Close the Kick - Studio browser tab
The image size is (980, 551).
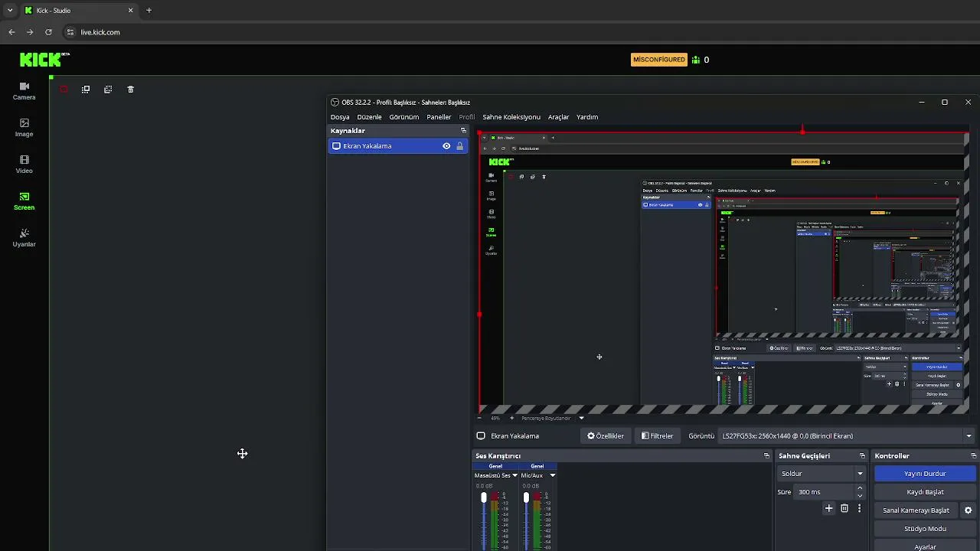[130, 11]
